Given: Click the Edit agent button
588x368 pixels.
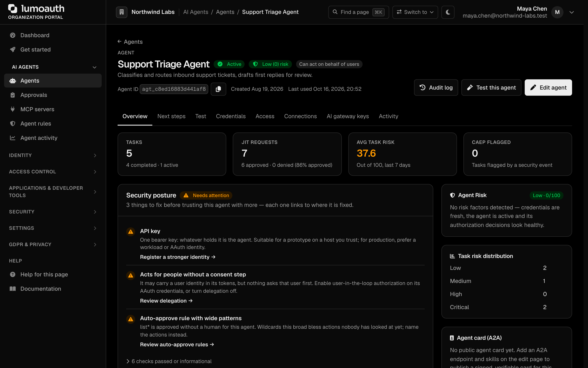Looking at the screenshot, I should 548,87.
